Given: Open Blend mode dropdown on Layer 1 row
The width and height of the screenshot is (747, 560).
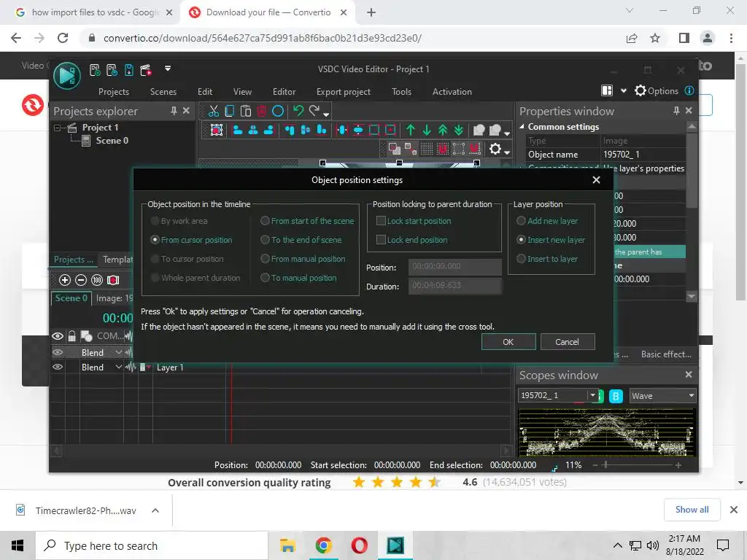Looking at the screenshot, I should [x=119, y=367].
